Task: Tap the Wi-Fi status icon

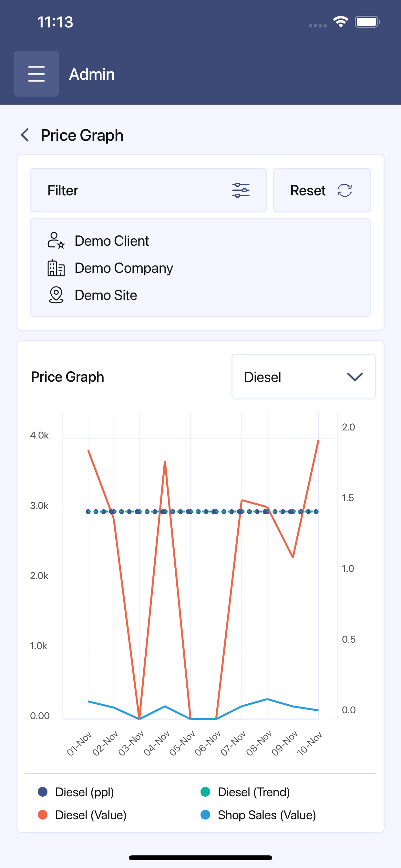Action: tap(341, 22)
